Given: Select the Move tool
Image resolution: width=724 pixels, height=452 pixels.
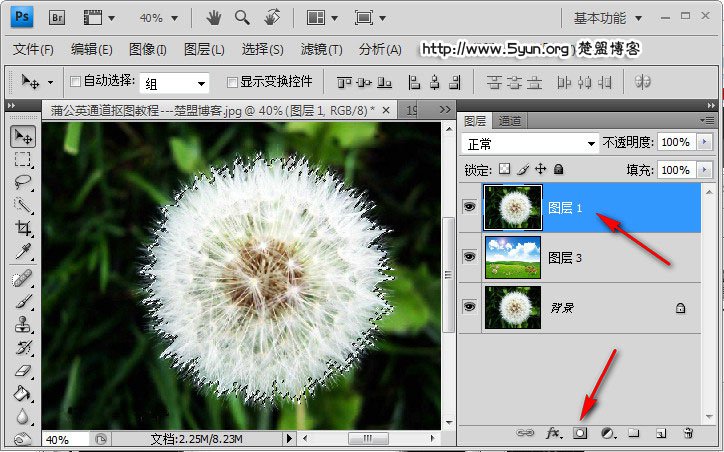Looking at the screenshot, I should point(23,137).
